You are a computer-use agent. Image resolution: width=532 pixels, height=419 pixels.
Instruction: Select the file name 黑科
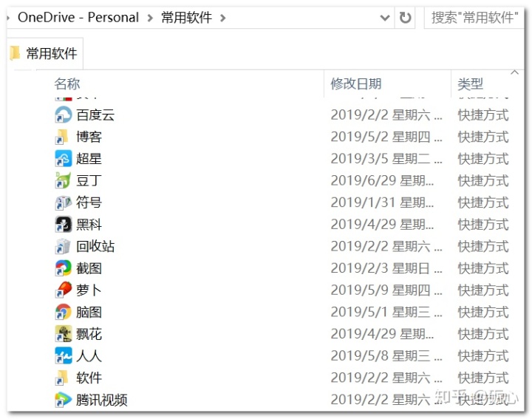(89, 224)
